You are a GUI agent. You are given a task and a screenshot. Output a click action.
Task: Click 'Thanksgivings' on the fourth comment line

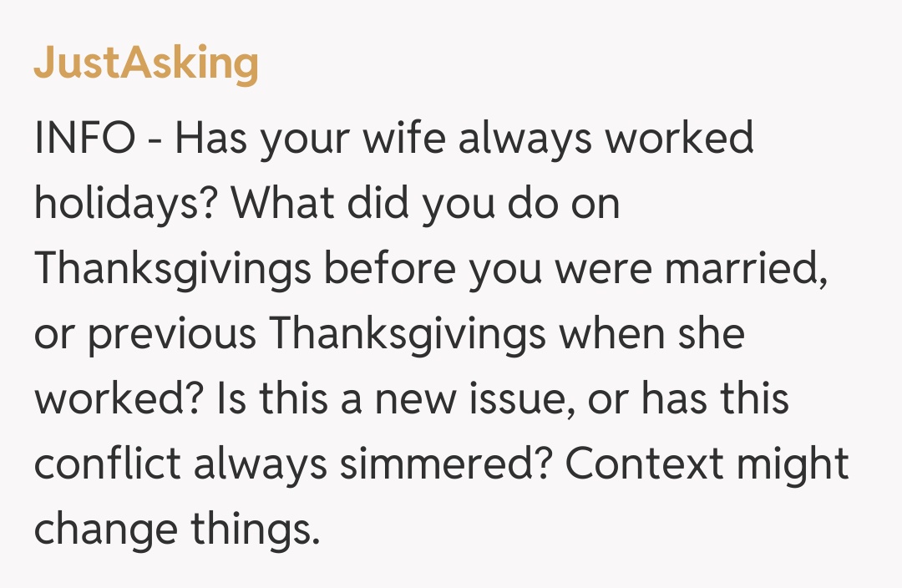(x=407, y=335)
